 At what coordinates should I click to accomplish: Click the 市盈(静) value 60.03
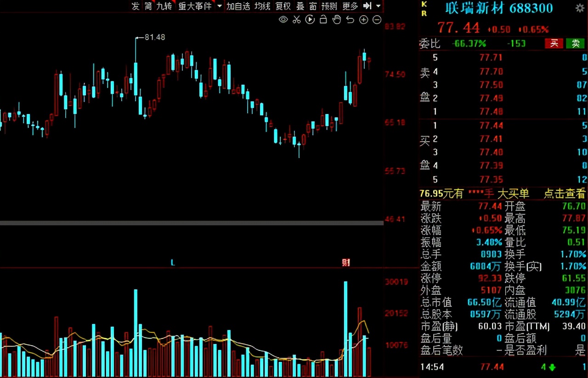pyautogui.click(x=491, y=326)
